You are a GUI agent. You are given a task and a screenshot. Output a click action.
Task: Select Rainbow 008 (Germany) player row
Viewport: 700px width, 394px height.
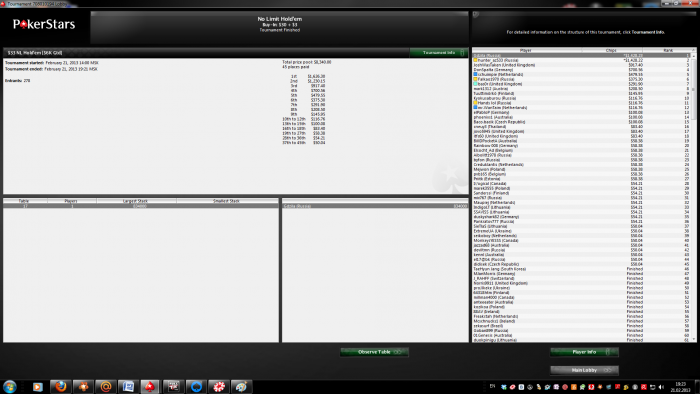click(x=581, y=145)
